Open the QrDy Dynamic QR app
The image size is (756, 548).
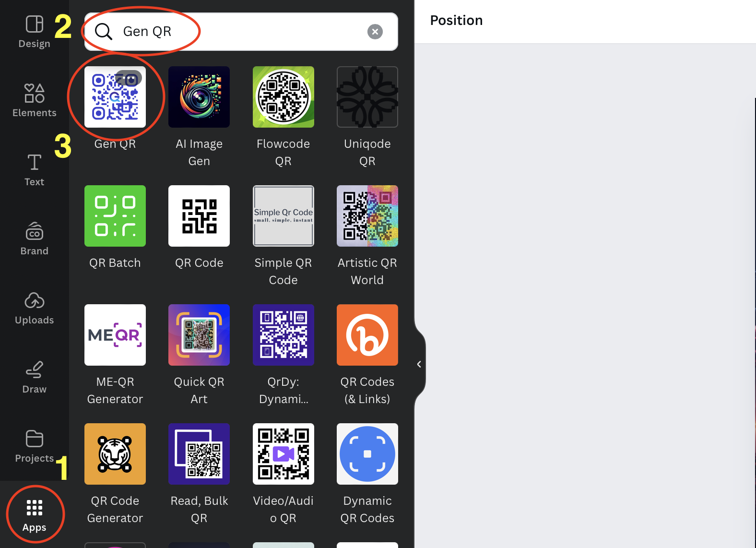pyautogui.click(x=283, y=335)
